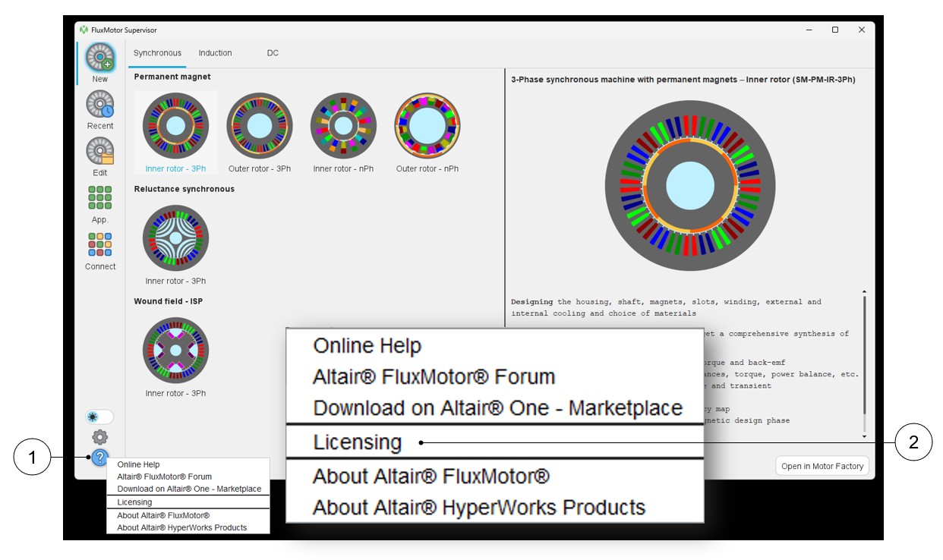Click the FluxMotor Supervisor title bar logo
Image resolution: width=943 pixels, height=560 pixels.
point(84,30)
